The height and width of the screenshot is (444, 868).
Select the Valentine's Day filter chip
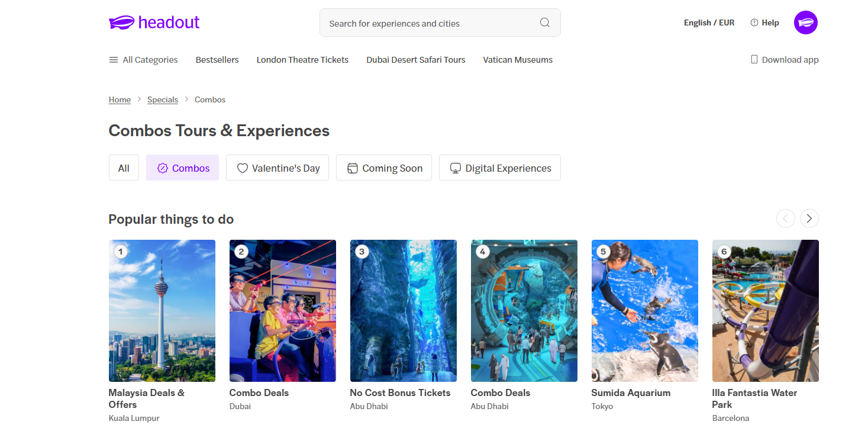[277, 168]
